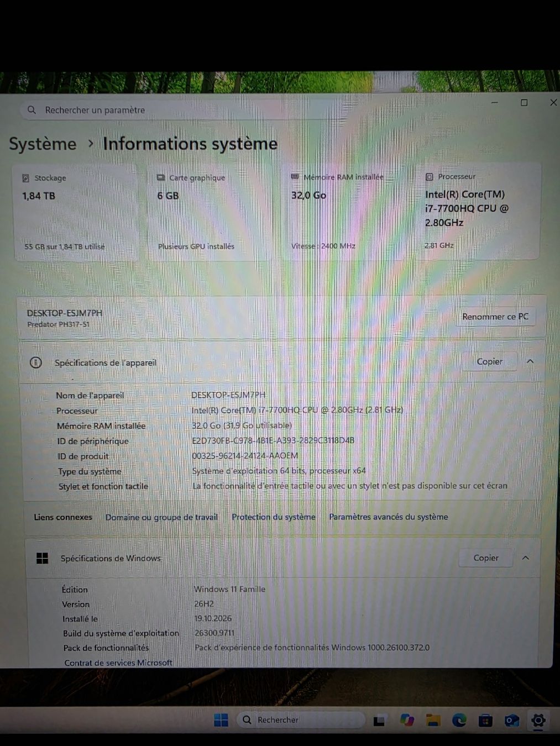Collapse the Spécifications de Windows section
This screenshot has height=746, width=560.
click(526, 558)
